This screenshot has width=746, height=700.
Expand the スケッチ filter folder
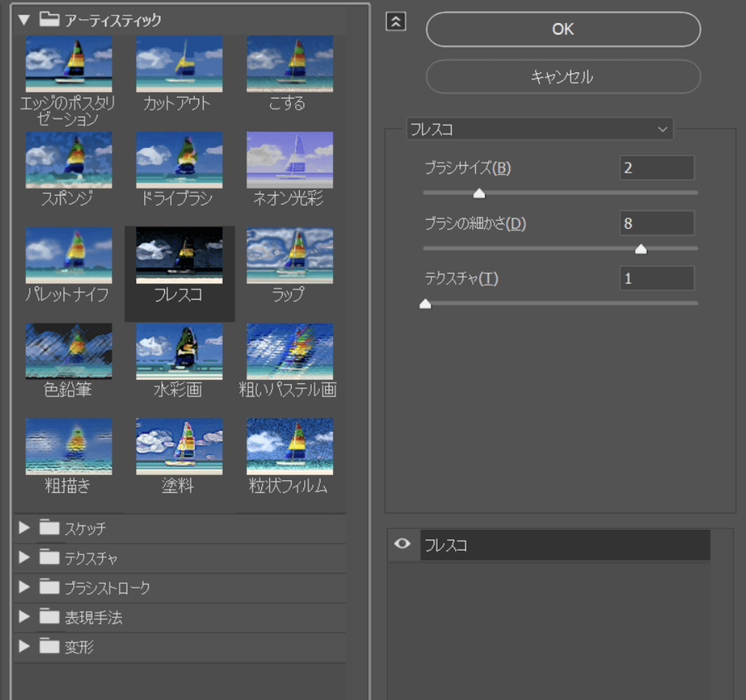tap(24, 528)
